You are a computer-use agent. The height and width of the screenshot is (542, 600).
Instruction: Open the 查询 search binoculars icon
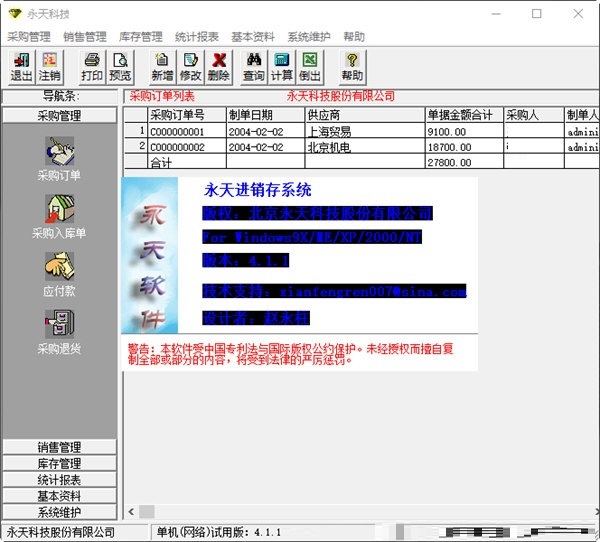pyautogui.click(x=254, y=67)
